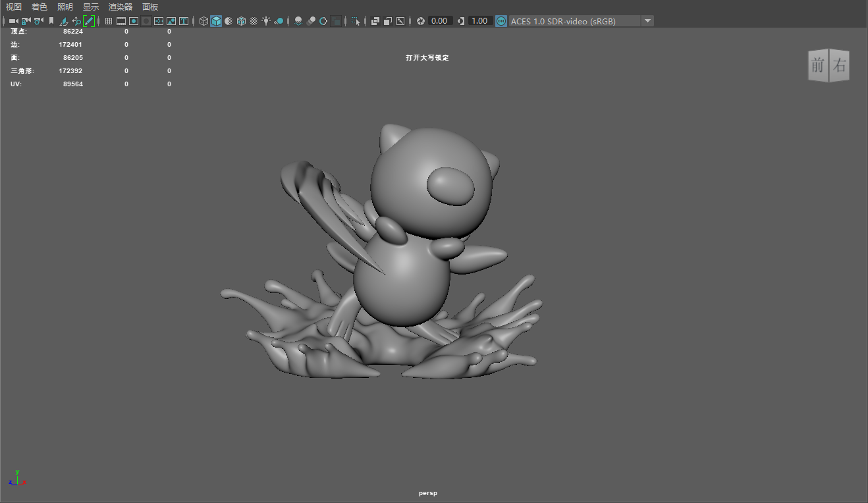The width and height of the screenshot is (868, 503).
Task: Click the Image Plane icon
Action: click(x=64, y=21)
